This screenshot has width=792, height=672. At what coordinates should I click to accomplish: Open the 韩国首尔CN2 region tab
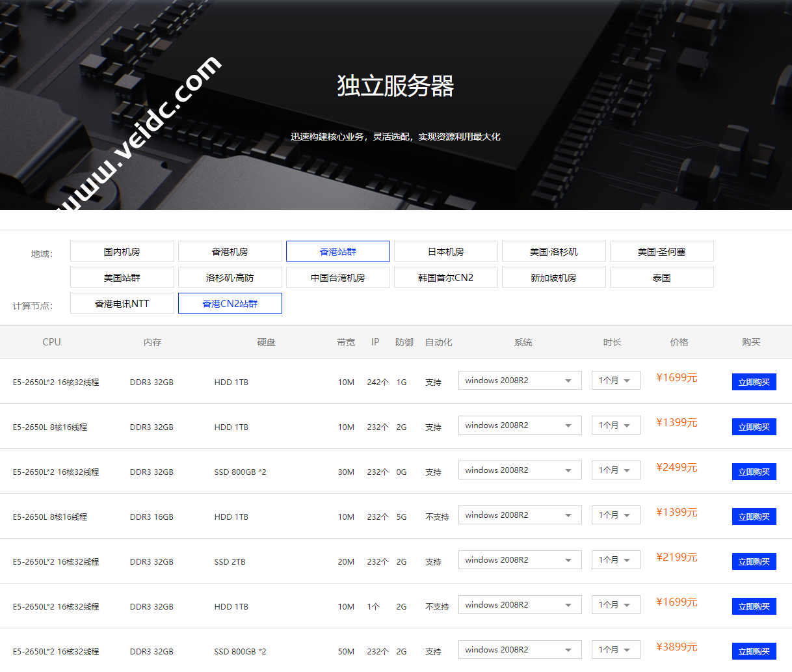tap(445, 277)
